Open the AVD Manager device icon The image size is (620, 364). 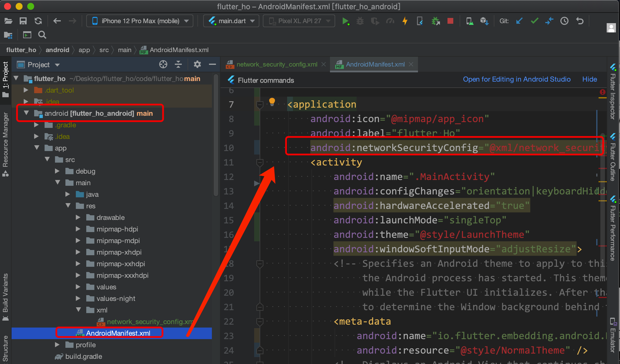tap(469, 21)
